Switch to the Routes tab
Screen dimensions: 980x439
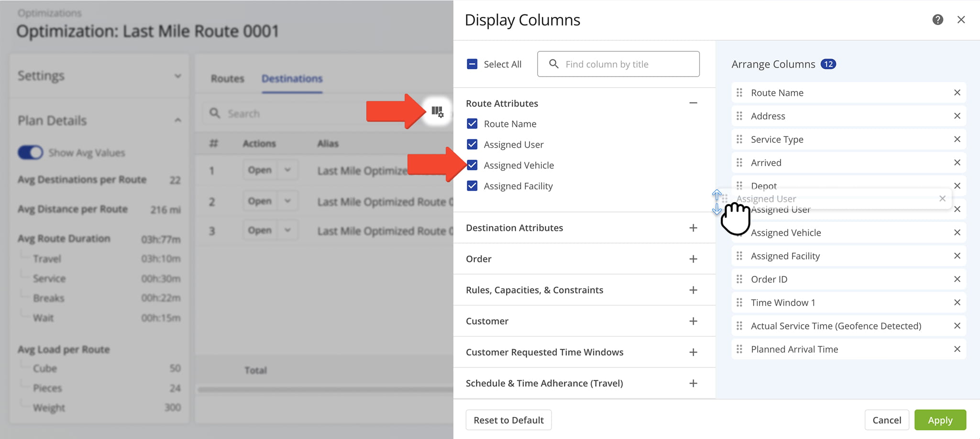pyautogui.click(x=227, y=78)
